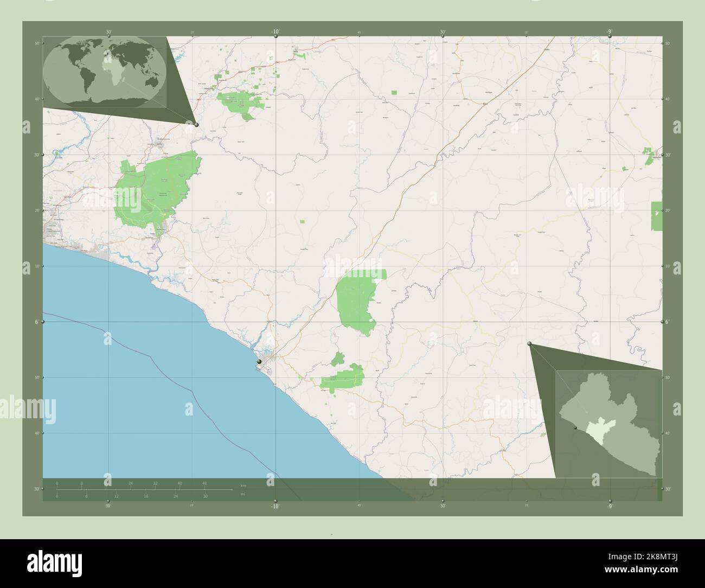Click the -10 longitude label on top edge

[x=275, y=32]
